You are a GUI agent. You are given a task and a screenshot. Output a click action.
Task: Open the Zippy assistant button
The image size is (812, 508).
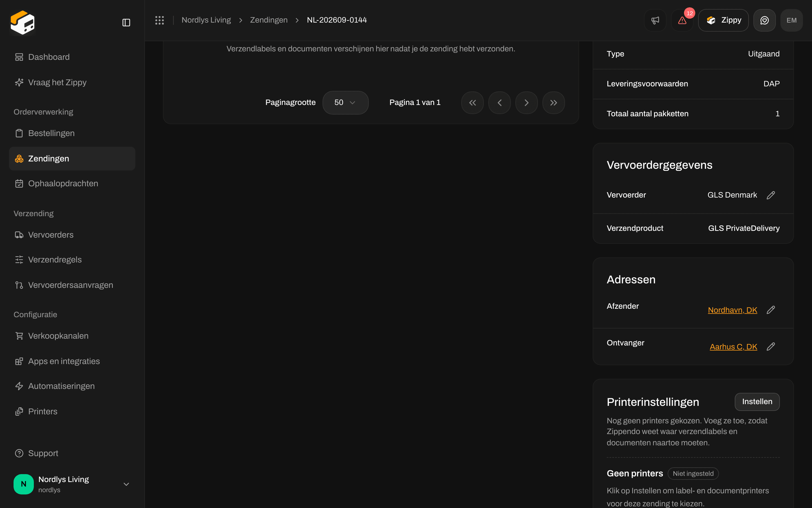click(723, 21)
